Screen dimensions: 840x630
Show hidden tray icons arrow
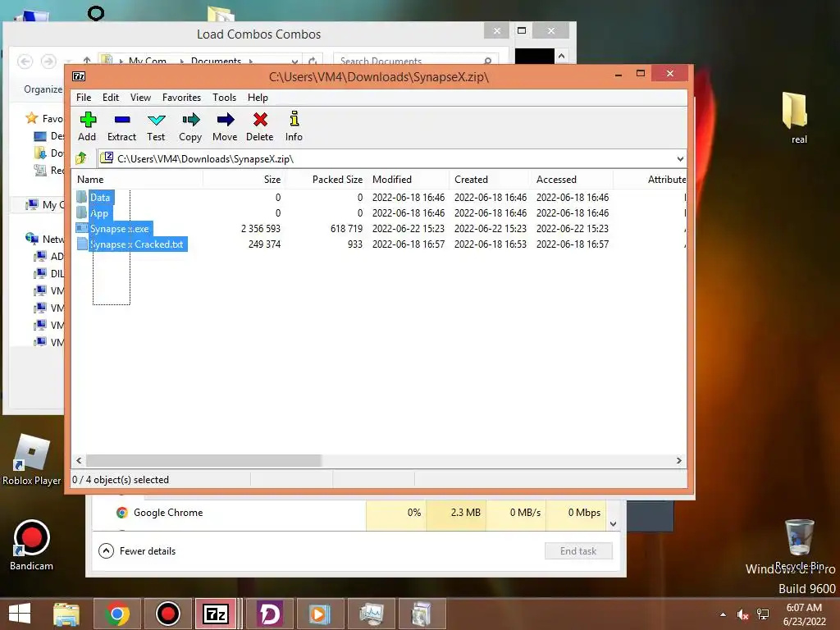(724, 614)
